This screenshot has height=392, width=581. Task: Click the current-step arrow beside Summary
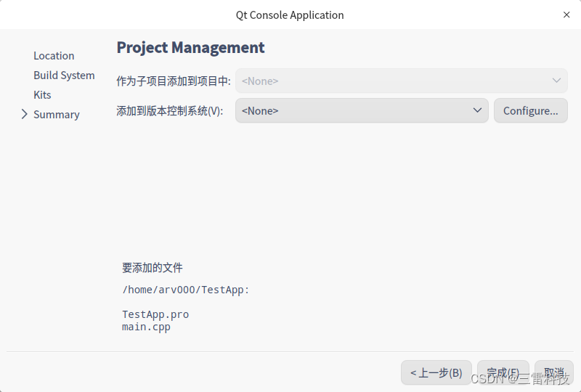[x=25, y=114]
